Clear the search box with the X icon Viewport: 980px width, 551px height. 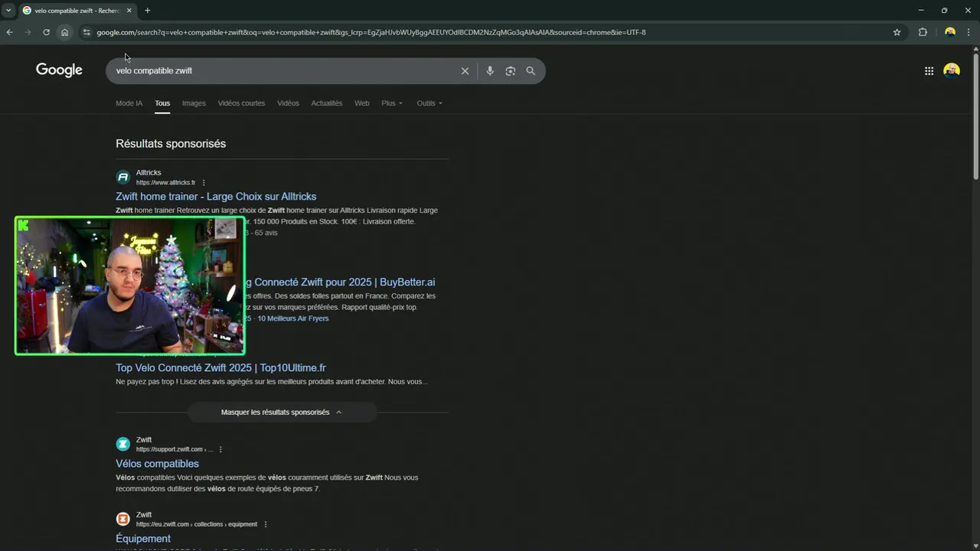pos(465,71)
